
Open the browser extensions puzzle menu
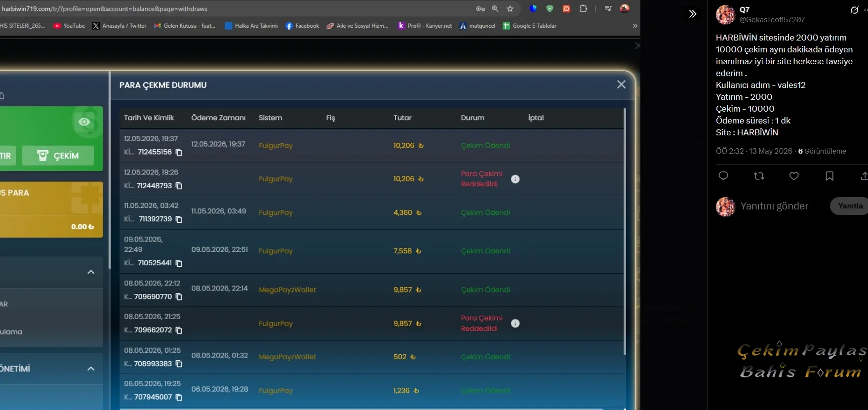coord(583,8)
